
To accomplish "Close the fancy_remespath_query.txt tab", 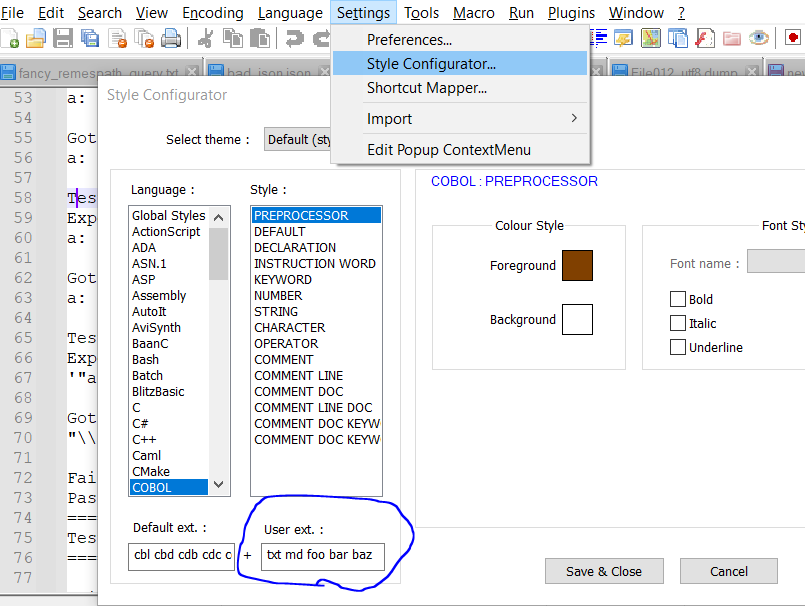I will tap(192, 72).
